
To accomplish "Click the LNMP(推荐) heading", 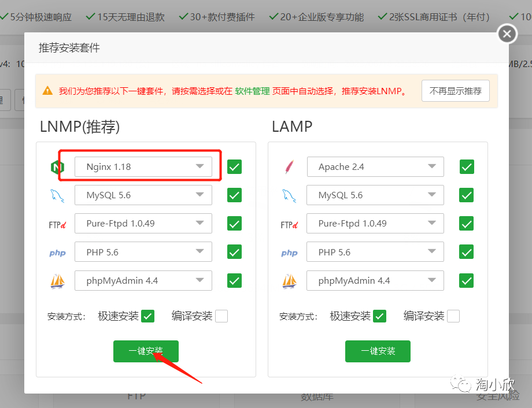I will 80,127.
